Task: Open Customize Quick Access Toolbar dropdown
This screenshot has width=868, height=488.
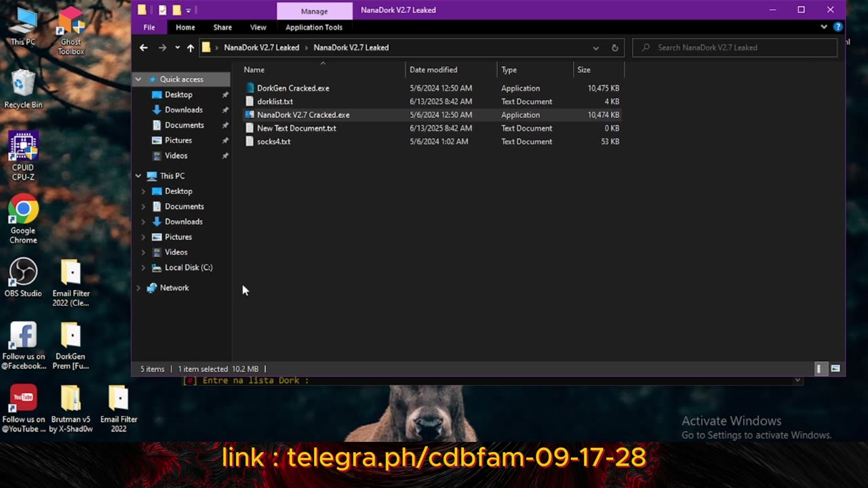Action: pyautogui.click(x=189, y=10)
